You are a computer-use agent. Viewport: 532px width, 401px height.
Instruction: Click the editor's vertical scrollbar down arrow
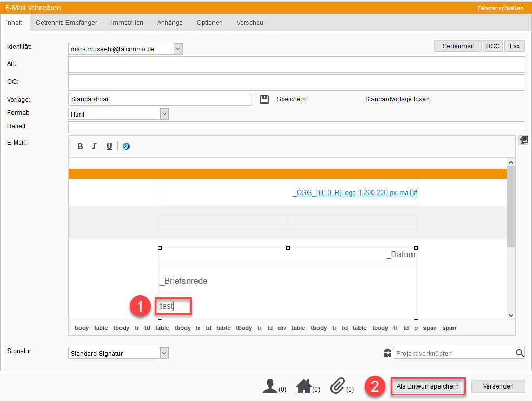click(x=511, y=315)
